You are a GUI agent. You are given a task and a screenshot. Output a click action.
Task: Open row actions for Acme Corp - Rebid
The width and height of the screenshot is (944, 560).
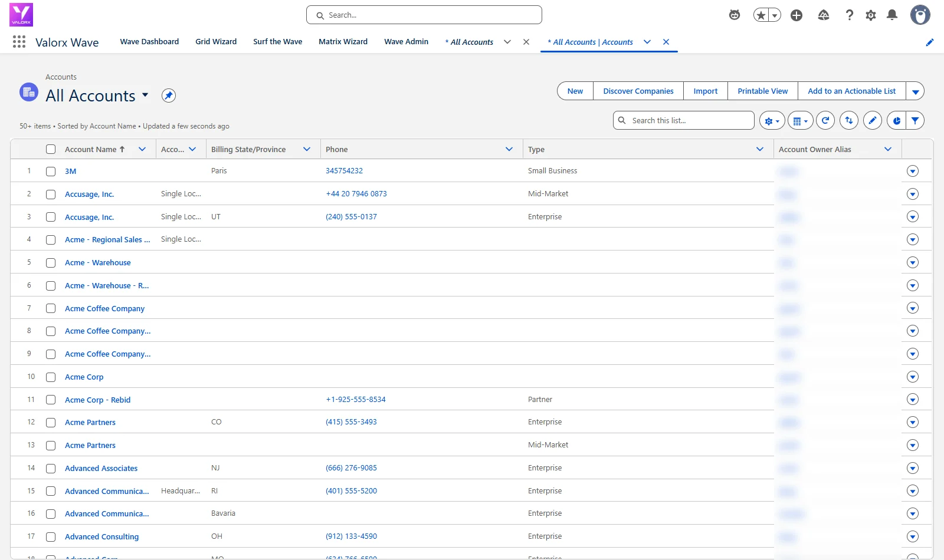point(913,400)
